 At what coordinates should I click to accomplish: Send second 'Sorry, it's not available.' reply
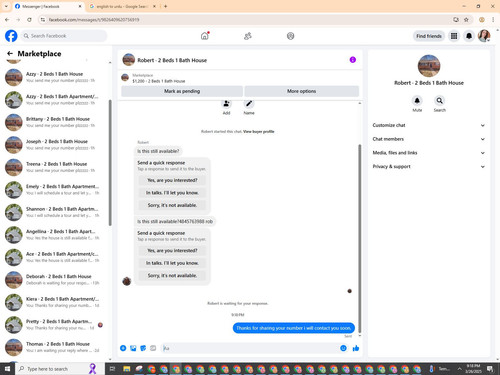click(x=172, y=276)
